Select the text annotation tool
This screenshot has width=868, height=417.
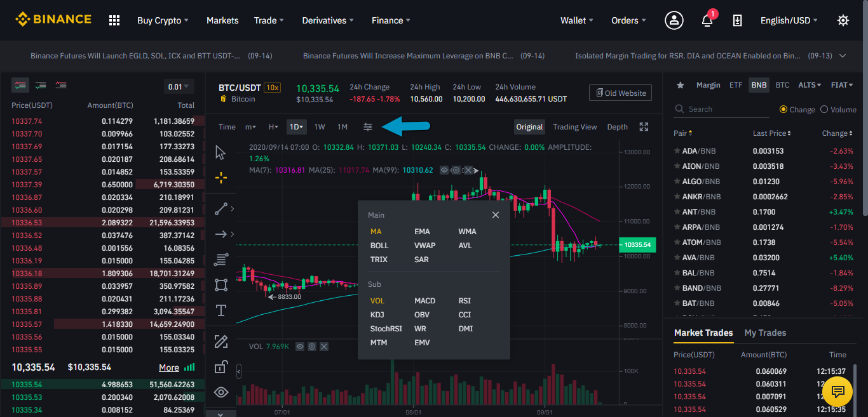click(221, 310)
